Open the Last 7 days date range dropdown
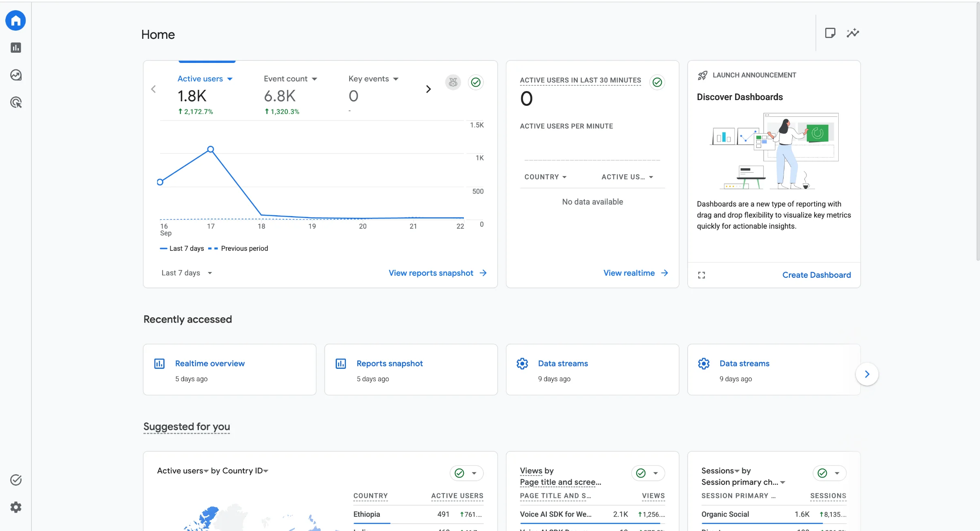This screenshot has height=531, width=980. (187, 273)
